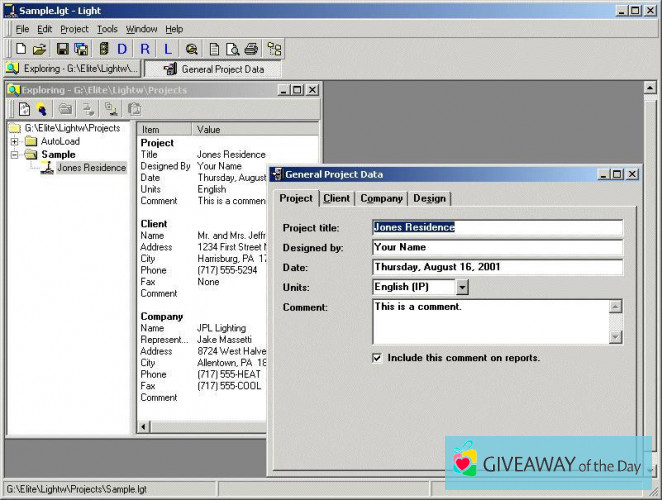Click the blue D toolbar button
Screen dimensions: 662x500
click(x=122, y=49)
